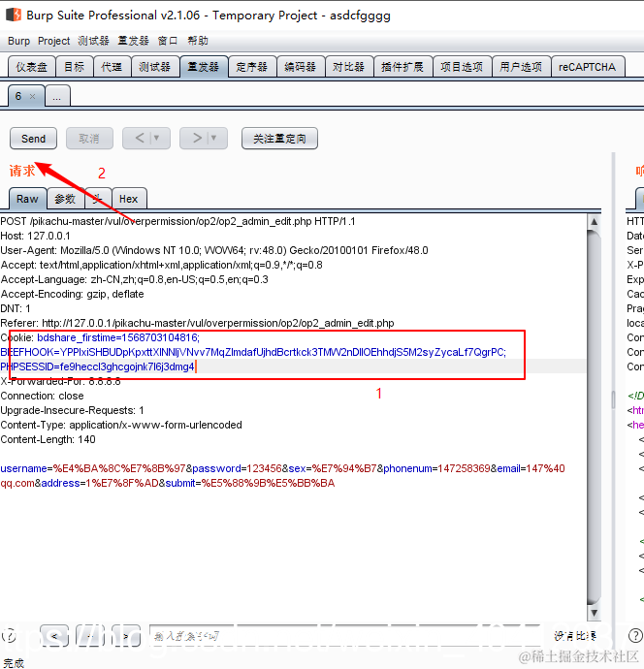This screenshot has width=644, height=669.
Task: Click the 'Accept-Encoding: gzip, deflate' line
Action: [x=72, y=294]
